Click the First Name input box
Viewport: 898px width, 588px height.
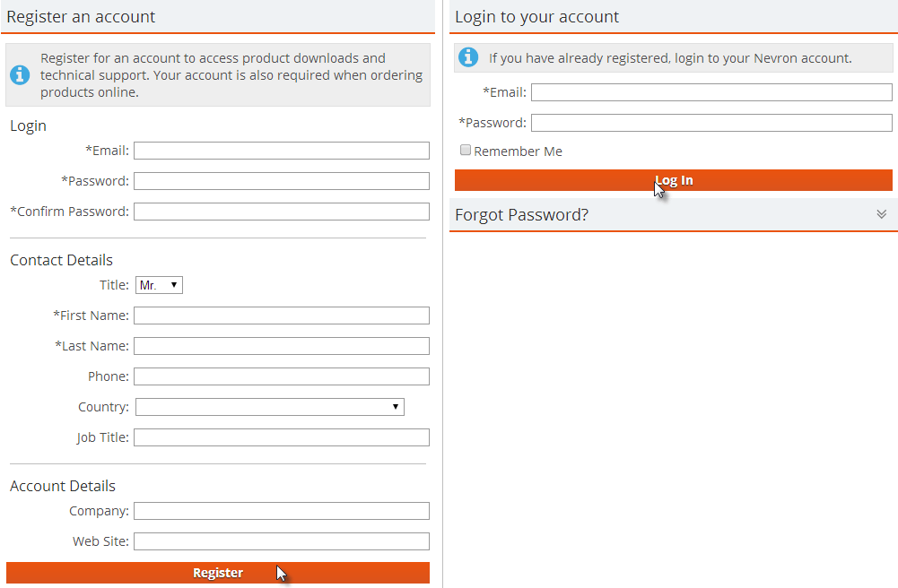281,316
